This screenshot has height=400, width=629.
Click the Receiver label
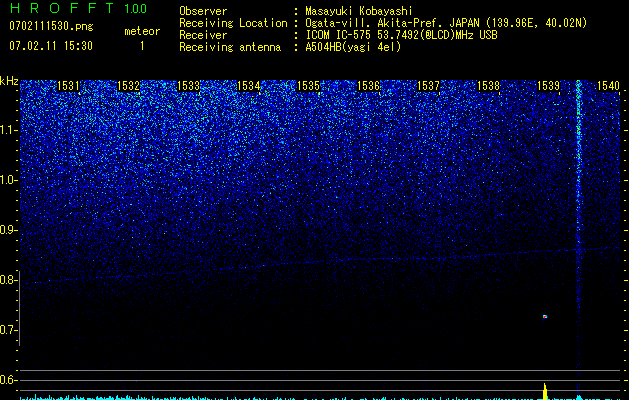203,35
